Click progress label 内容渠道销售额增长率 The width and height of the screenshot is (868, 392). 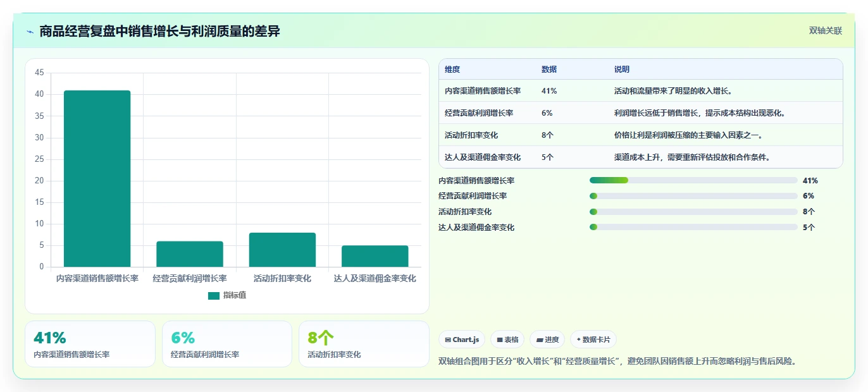(476, 181)
